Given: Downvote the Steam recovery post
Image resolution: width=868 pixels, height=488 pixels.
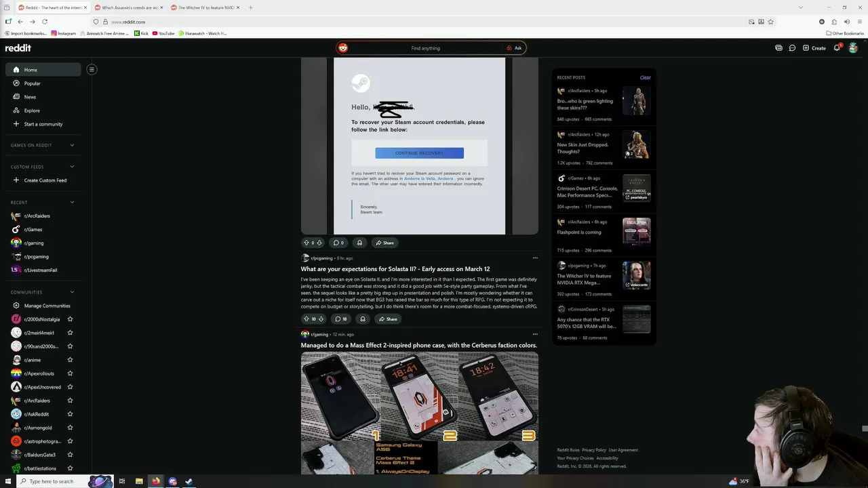Looking at the screenshot, I should pyautogui.click(x=319, y=243).
